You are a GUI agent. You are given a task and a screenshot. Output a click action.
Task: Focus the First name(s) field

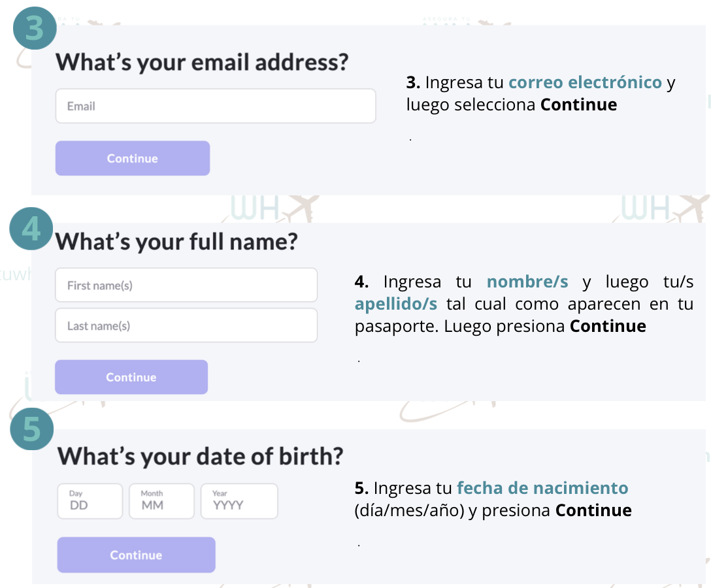[186, 286]
